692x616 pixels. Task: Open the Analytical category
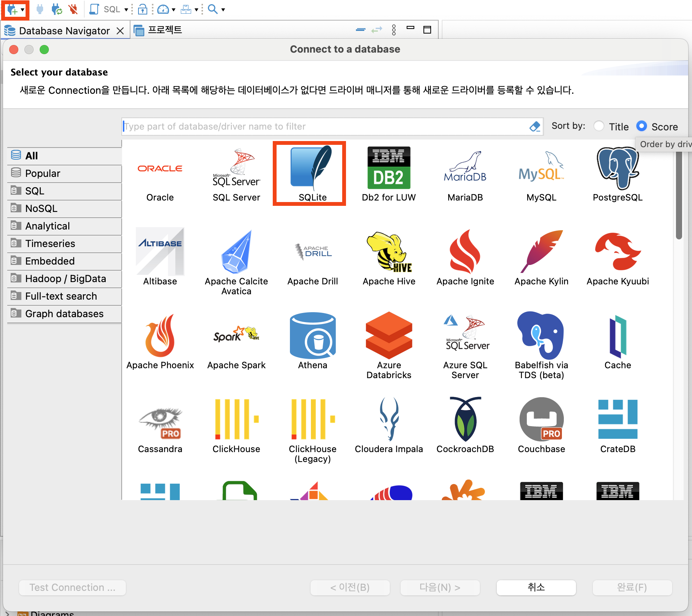tap(64, 226)
